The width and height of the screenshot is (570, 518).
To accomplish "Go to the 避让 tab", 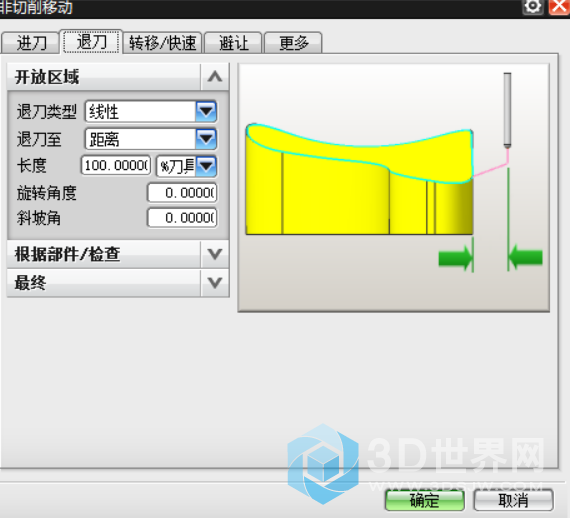I will pyautogui.click(x=233, y=43).
